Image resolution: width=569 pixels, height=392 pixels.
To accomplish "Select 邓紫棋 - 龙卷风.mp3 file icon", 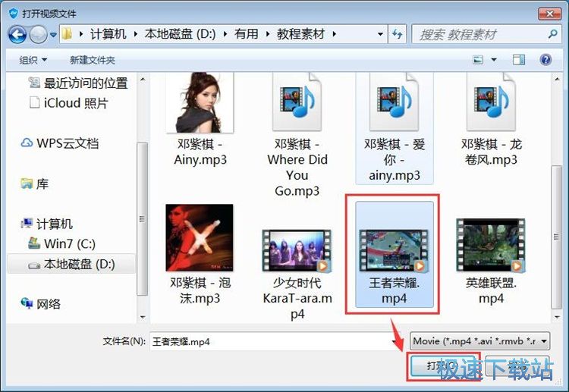I will 491,102.
